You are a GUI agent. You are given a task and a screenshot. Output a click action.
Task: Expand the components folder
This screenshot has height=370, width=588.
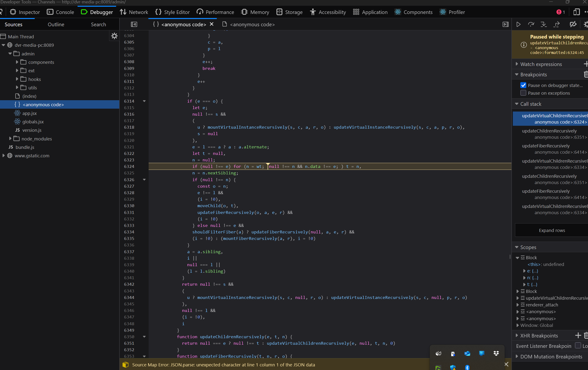click(17, 62)
